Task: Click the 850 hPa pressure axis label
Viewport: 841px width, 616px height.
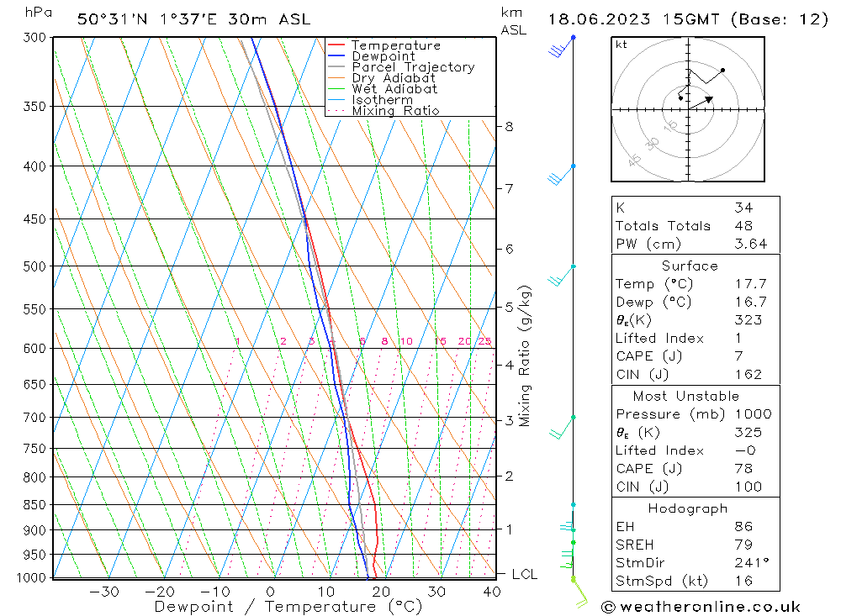Action: 34,505
